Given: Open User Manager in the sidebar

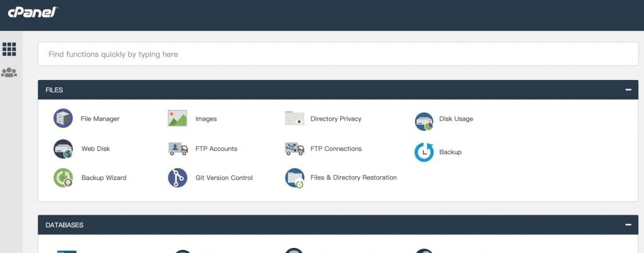Looking at the screenshot, I should pos(9,73).
